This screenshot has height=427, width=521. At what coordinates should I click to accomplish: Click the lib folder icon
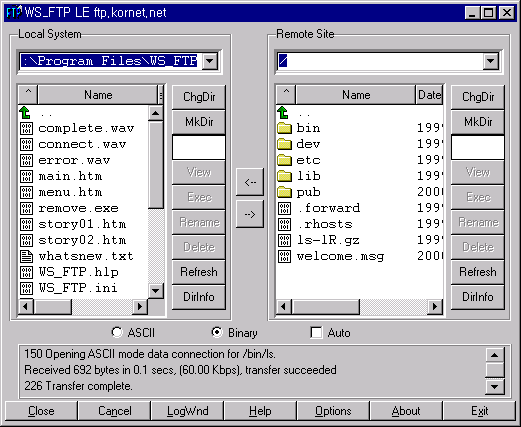284,176
